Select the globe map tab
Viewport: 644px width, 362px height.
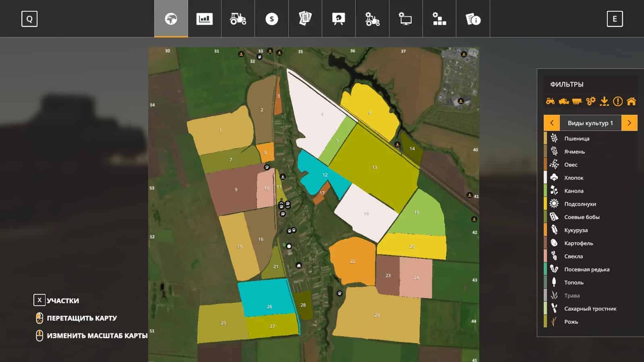171,19
